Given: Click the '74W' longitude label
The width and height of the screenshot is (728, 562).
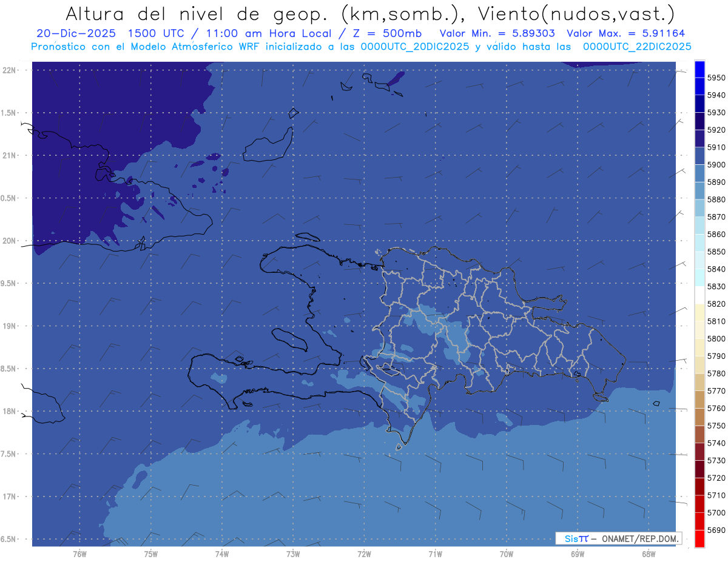Looking at the screenshot, I should click(x=222, y=554).
